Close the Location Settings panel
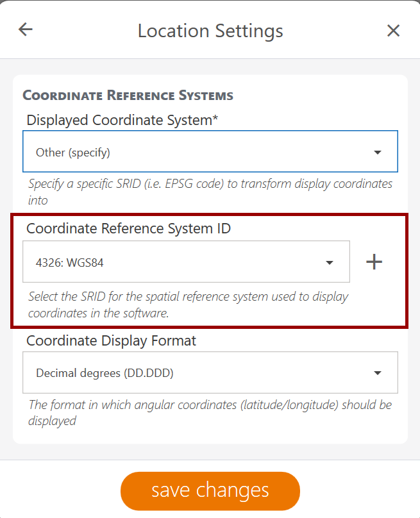 click(393, 30)
